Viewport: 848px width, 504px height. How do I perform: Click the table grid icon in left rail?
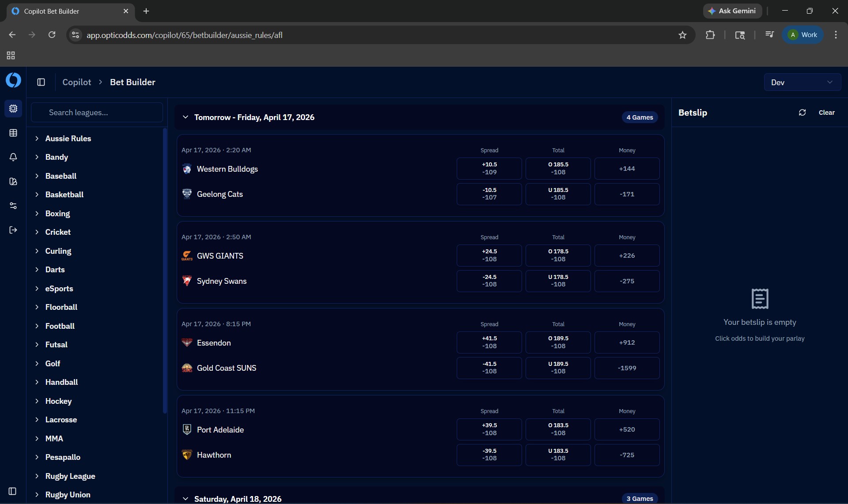[x=13, y=133]
